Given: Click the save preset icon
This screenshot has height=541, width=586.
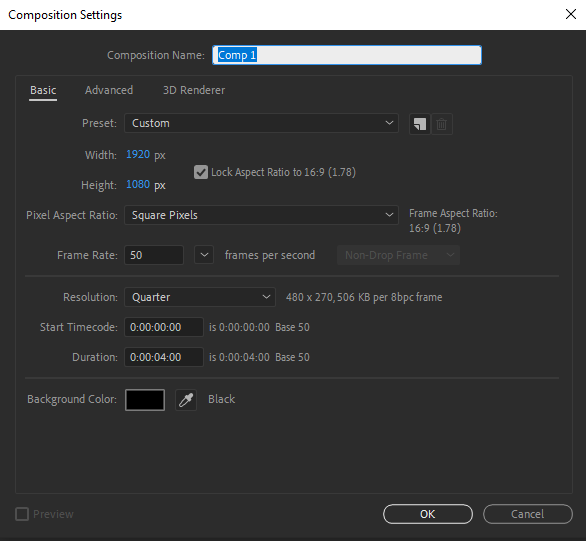Looking at the screenshot, I should pos(420,124).
